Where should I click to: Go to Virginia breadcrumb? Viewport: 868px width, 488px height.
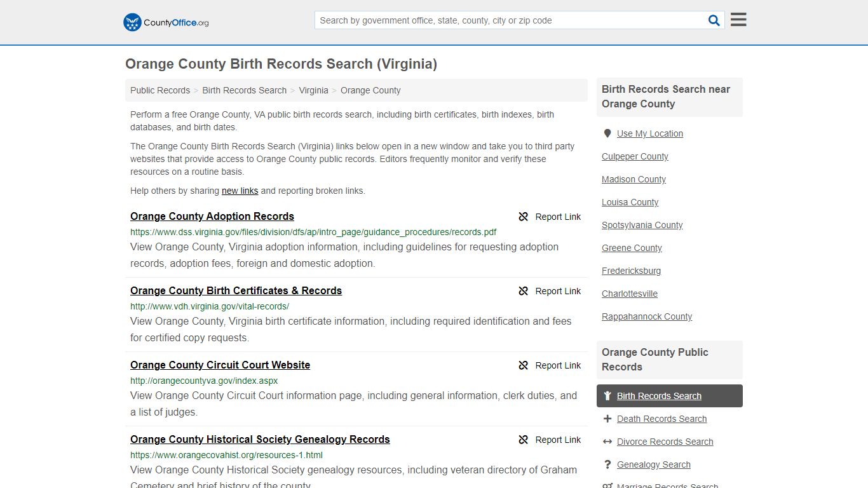(314, 90)
